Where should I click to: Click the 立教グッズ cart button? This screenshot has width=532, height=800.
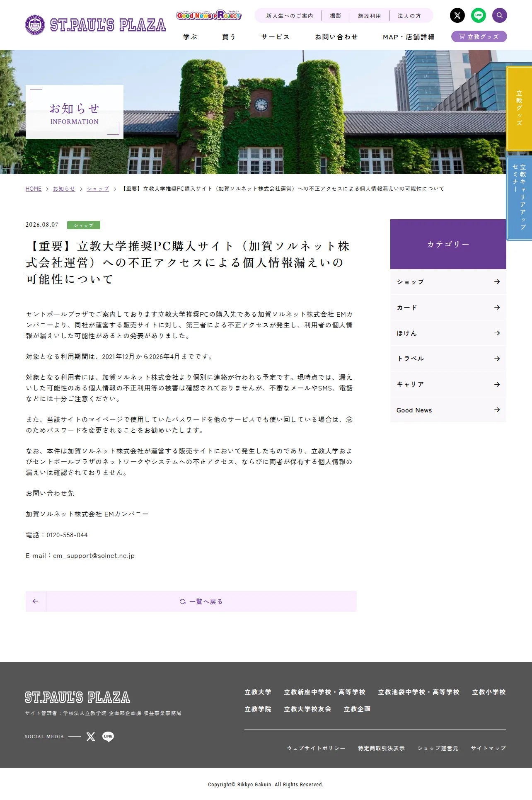click(x=479, y=36)
